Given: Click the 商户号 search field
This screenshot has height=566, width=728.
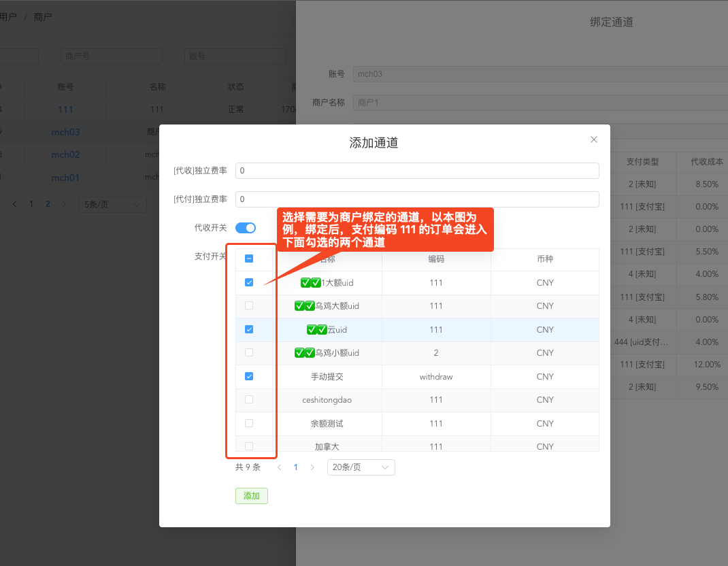Looking at the screenshot, I should click(111, 56).
